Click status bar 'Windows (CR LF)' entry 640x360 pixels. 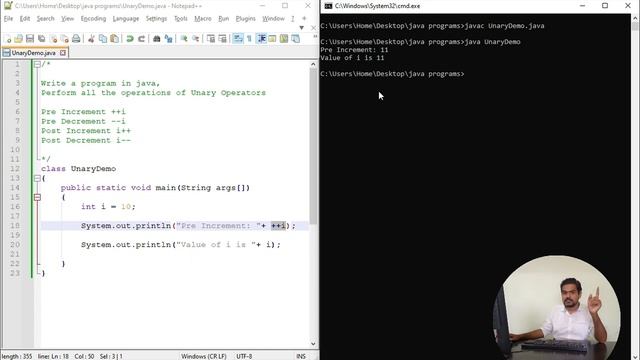click(204, 356)
